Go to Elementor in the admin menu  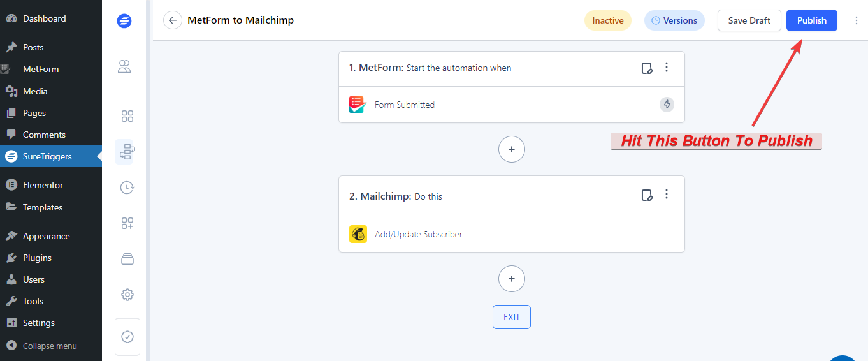click(x=43, y=185)
